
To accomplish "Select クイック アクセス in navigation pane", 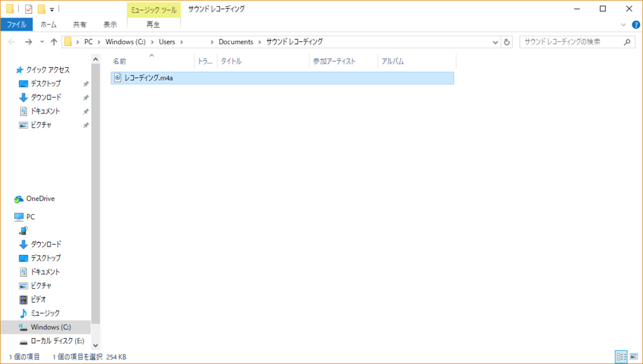I will tap(48, 70).
